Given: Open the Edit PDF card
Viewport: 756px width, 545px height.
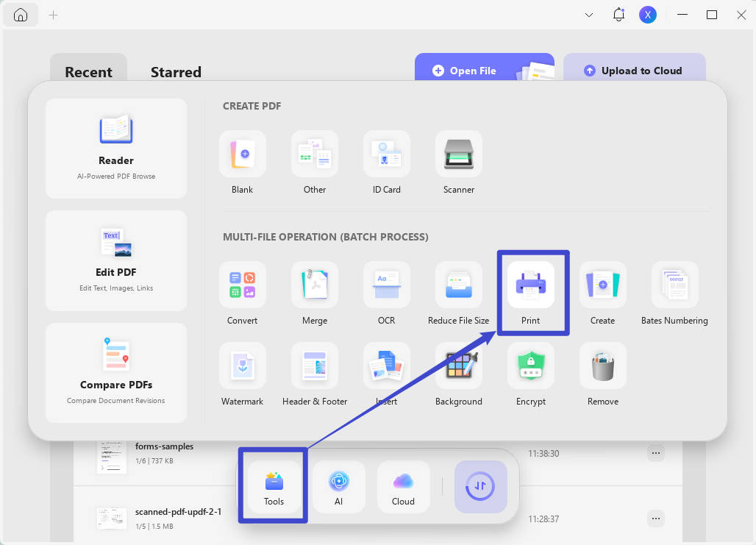Looking at the screenshot, I should click(x=116, y=260).
